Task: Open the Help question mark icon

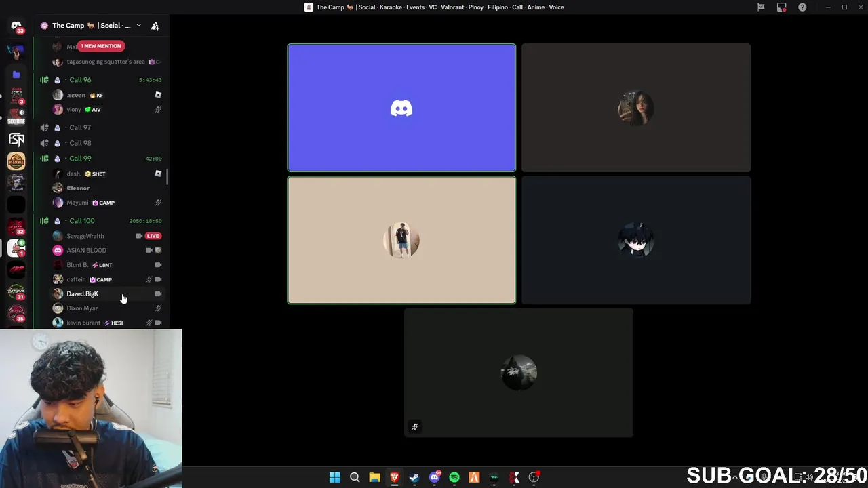Action: (x=802, y=7)
